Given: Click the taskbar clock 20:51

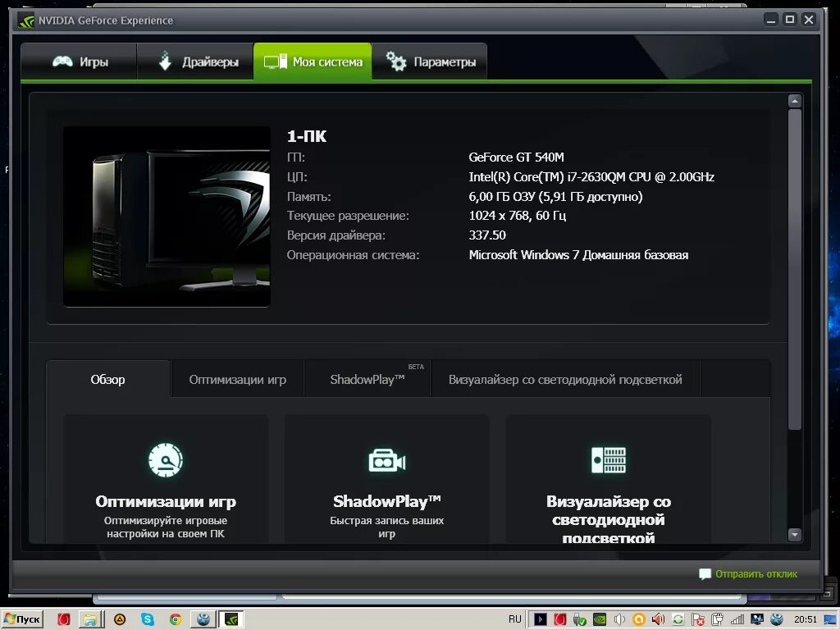Looking at the screenshot, I should tap(806, 619).
